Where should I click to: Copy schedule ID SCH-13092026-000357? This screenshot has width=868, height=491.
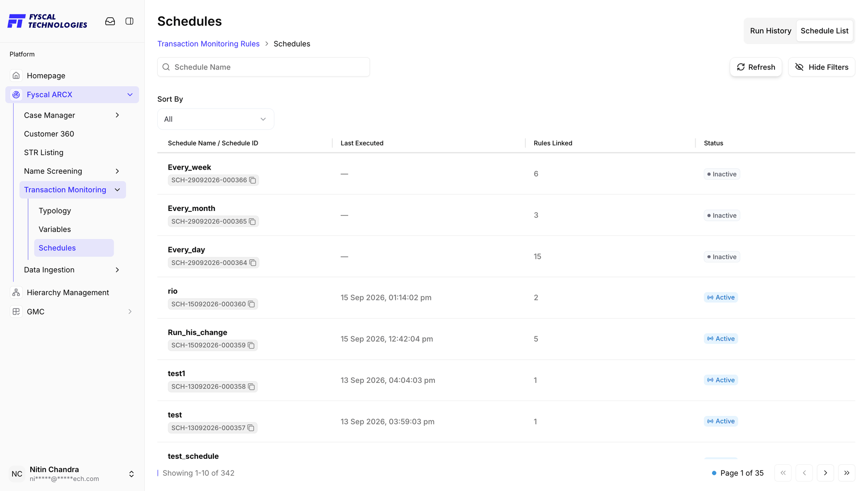(x=251, y=428)
